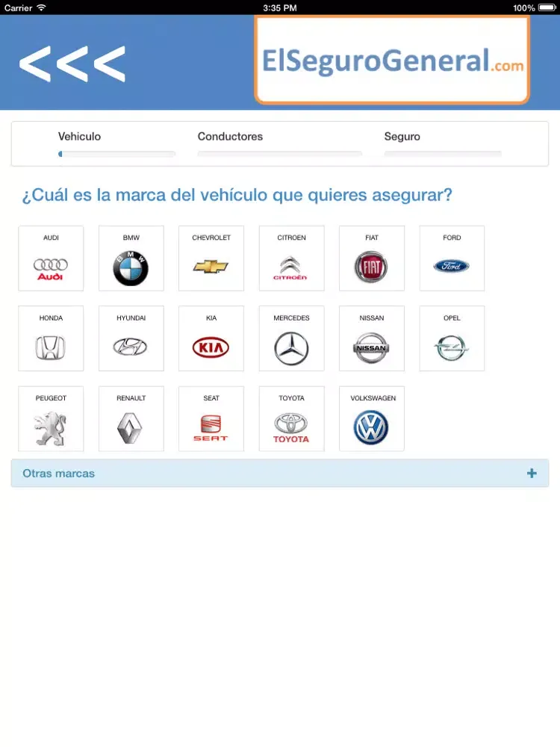Tap the battery indicator in status bar
Screen dimensions: 560x747
pyautogui.click(x=547, y=7)
